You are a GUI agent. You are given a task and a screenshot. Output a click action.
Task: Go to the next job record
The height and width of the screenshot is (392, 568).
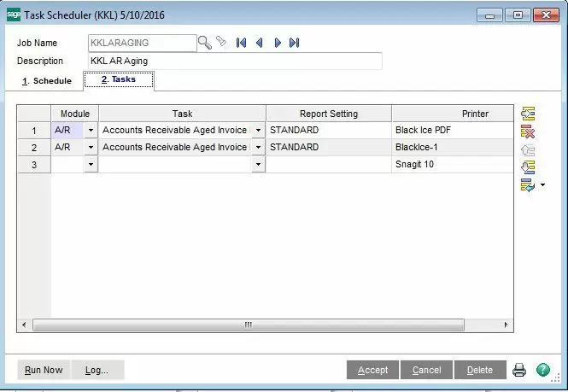[x=277, y=42]
